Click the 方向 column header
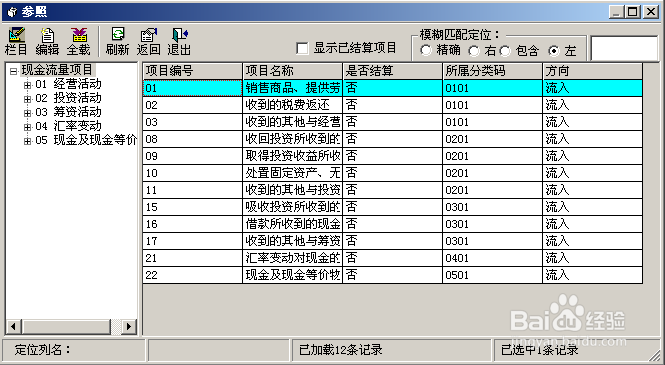The image size is (665, 365). click(x=593, y=71)
